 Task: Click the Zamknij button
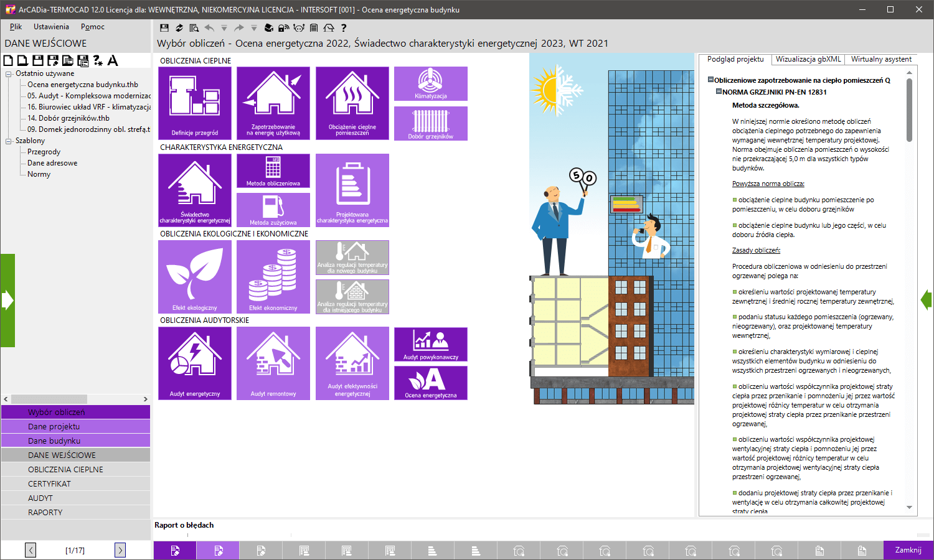click(908, 550)
